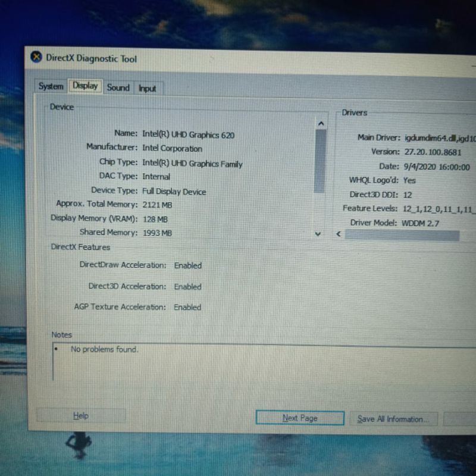The image size is (476, 476).
Task: Click the "Main Driver:" label
Action: (379, 137)
